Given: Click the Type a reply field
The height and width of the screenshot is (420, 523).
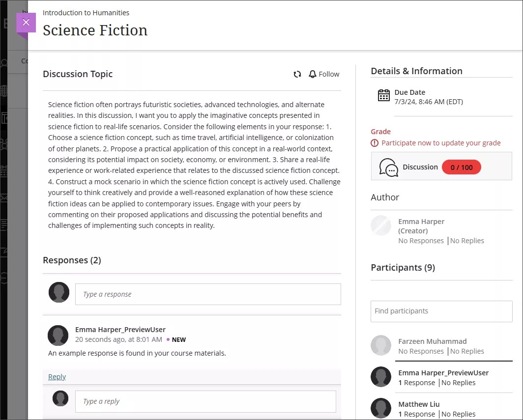Looking at the screenshot, I should coord(205,401).
